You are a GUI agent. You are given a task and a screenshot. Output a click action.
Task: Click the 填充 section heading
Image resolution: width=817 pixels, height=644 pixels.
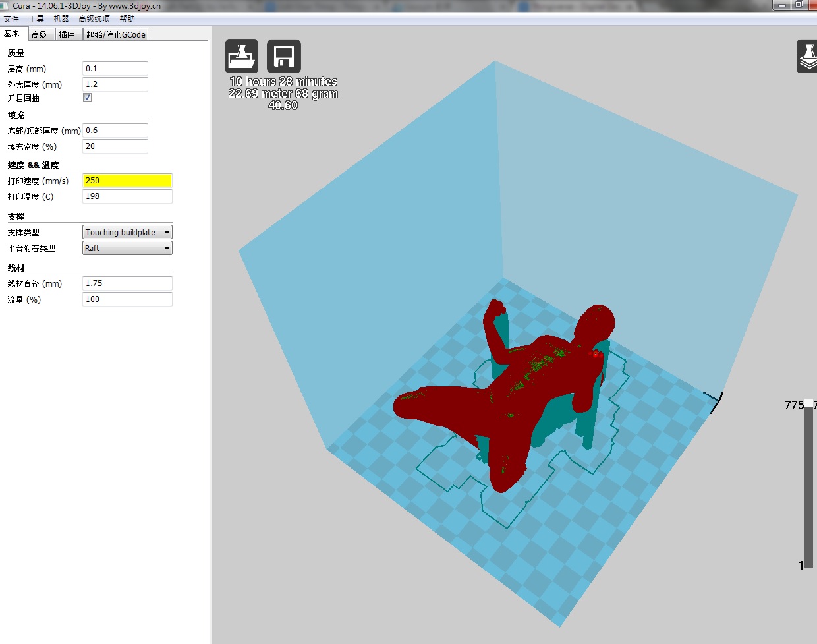(x=16, y=115)
